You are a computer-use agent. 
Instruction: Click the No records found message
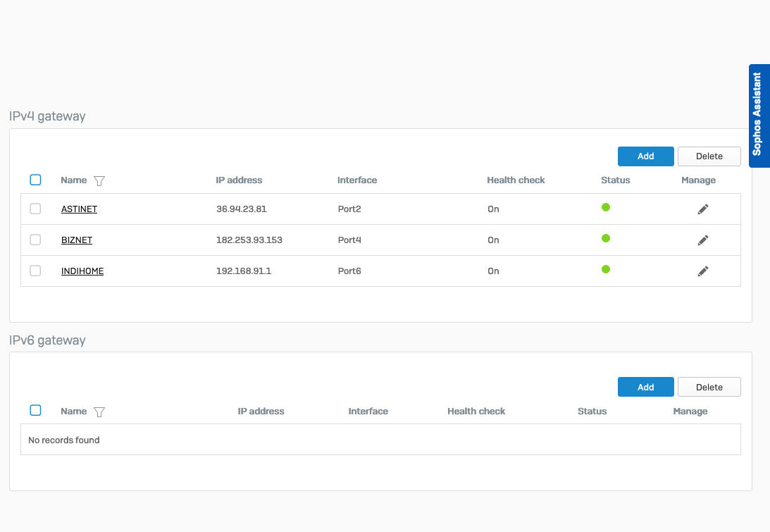pyautogui.click(x=64, y=440)
